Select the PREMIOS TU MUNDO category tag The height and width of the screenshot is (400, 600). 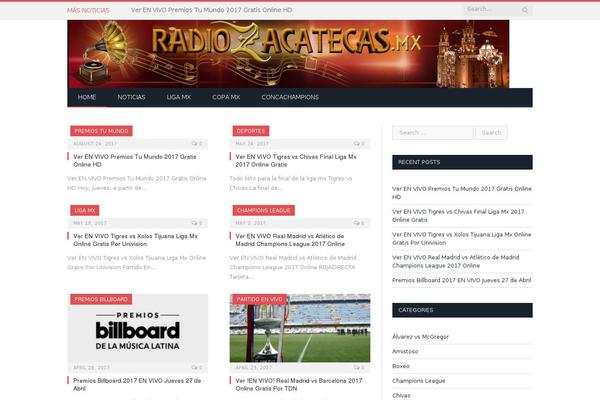[101, 131]
